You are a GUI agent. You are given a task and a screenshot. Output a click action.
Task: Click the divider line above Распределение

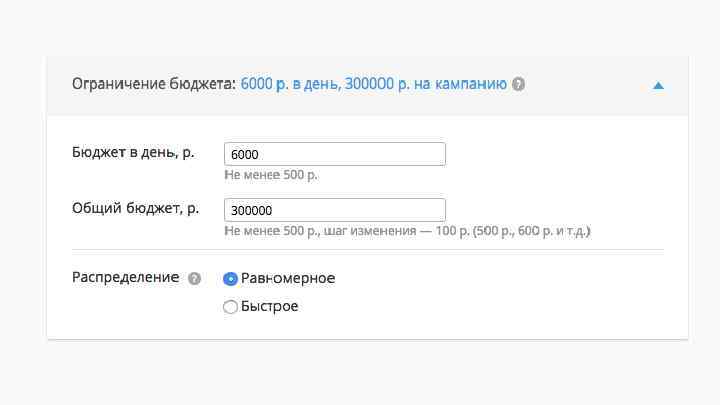pyautogui.click(x=367, y=249)
